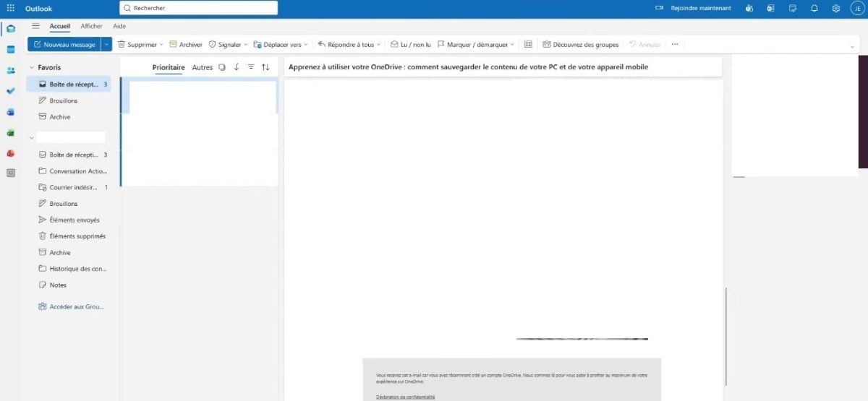868x401 pixels.
Task: Collapse the account folder group chevron
Action: tap(32, 137)
